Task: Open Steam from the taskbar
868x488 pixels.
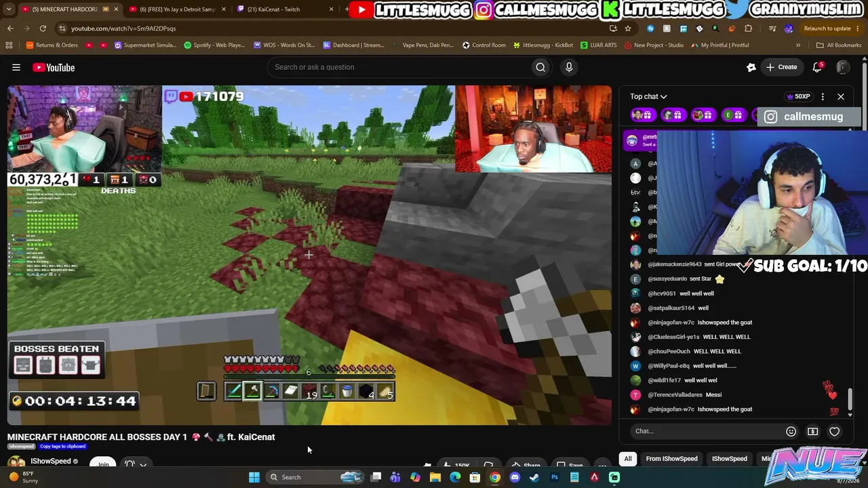Action: click(x=534, y=477)
